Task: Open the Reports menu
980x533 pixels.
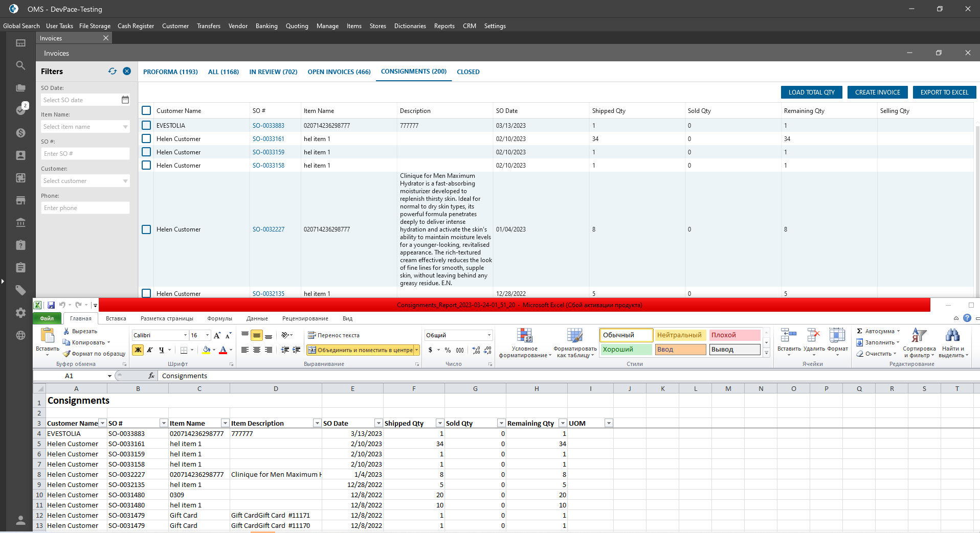Action: (444, 26)
